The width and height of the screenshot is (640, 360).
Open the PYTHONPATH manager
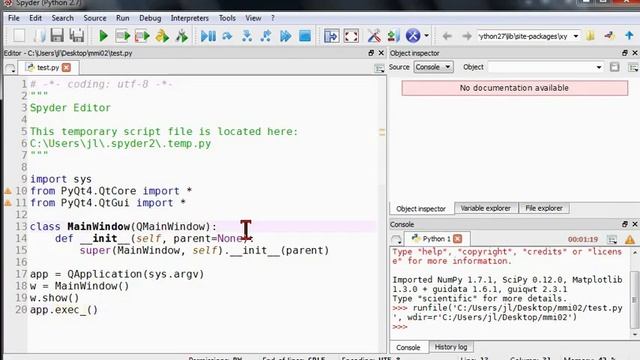pos(393,36)
